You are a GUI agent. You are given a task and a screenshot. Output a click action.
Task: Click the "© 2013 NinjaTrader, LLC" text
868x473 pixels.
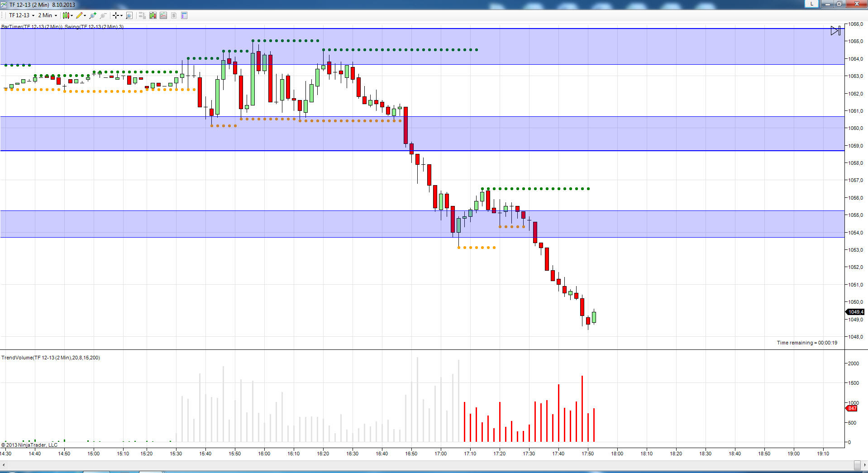(29, 445)
